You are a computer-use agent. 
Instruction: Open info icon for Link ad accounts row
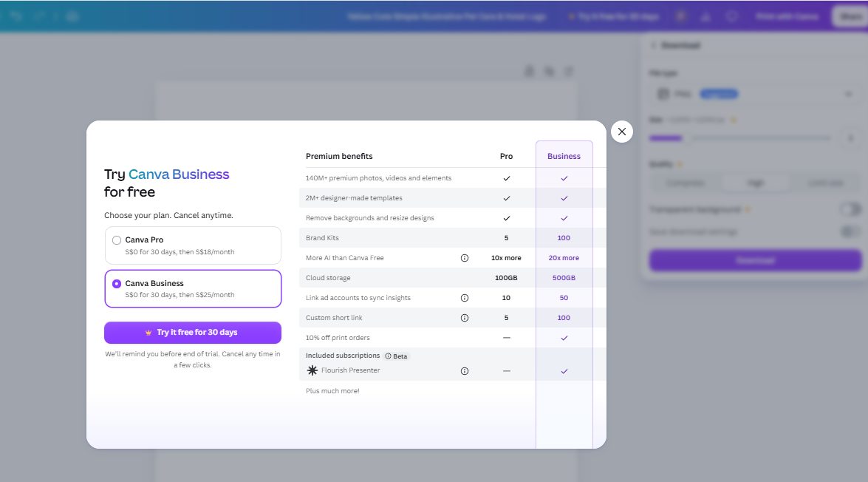(465, 298)
